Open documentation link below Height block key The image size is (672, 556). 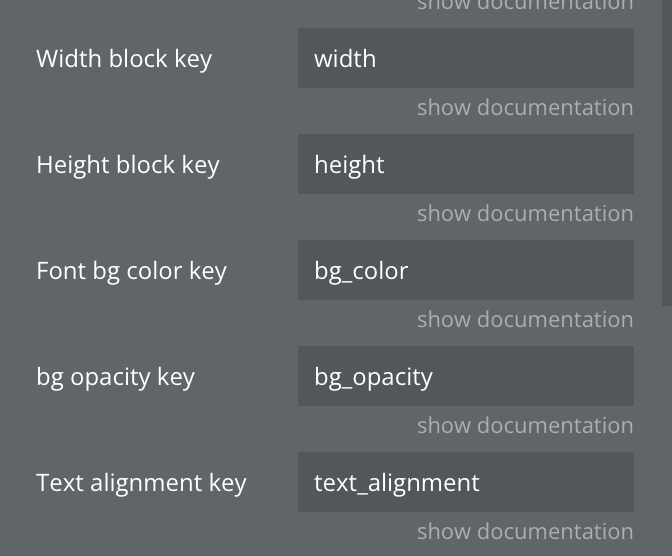525,213
